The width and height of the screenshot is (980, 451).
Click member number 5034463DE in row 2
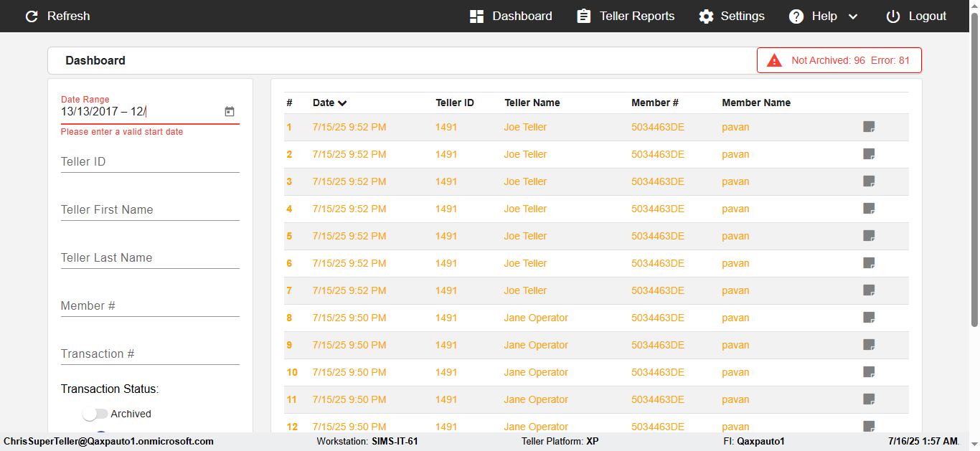point(658,154)
